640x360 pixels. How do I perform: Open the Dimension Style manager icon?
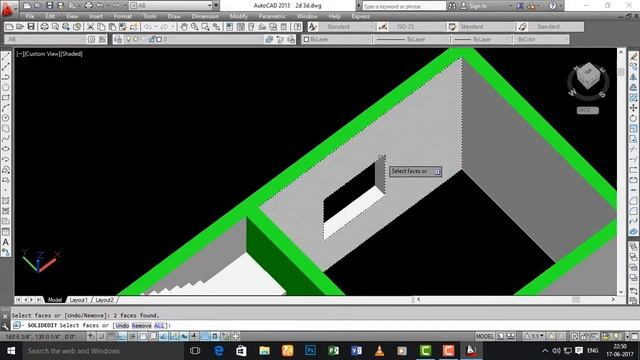382,27
